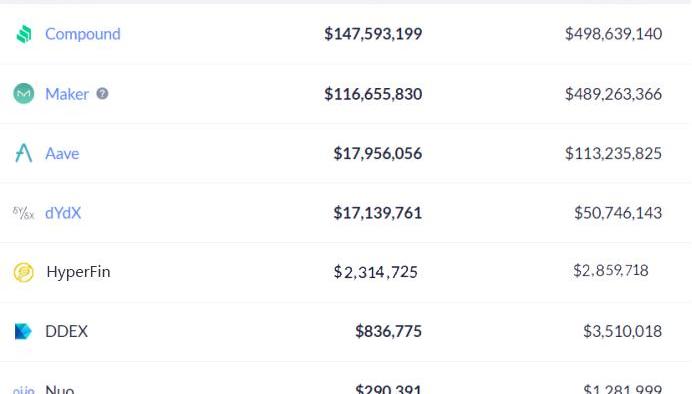Click the dYdX fraction logo icon

click(x=23, y=213)
